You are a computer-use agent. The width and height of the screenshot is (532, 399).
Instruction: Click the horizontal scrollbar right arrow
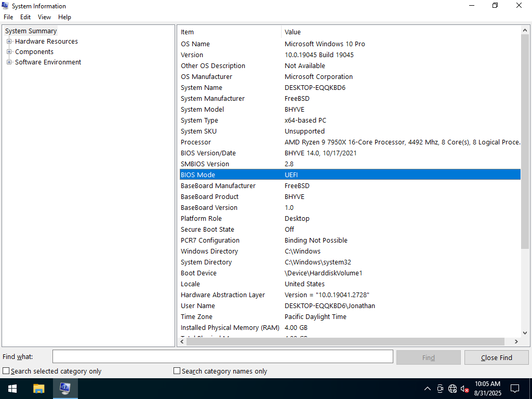point(516,342)
